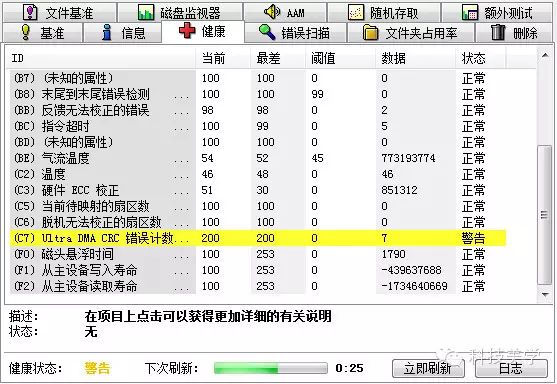Switch to the 额外测试 tab

coord(497,12)
